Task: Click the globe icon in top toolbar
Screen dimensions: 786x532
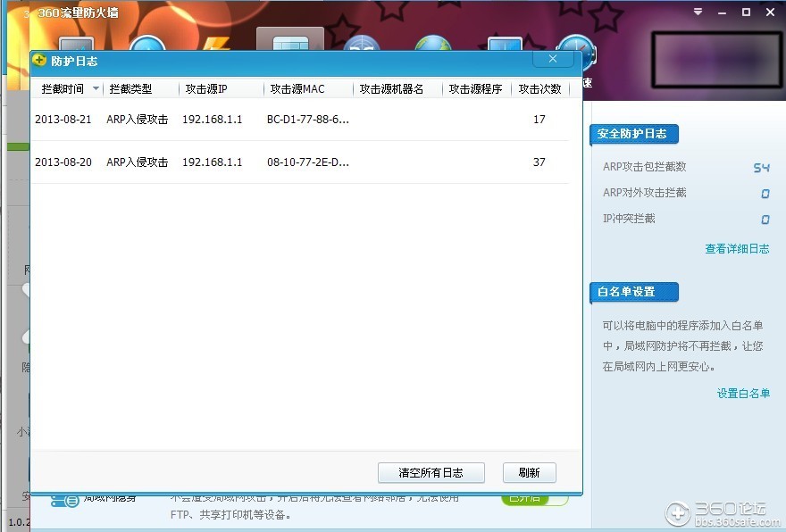Action: point(432,45)
